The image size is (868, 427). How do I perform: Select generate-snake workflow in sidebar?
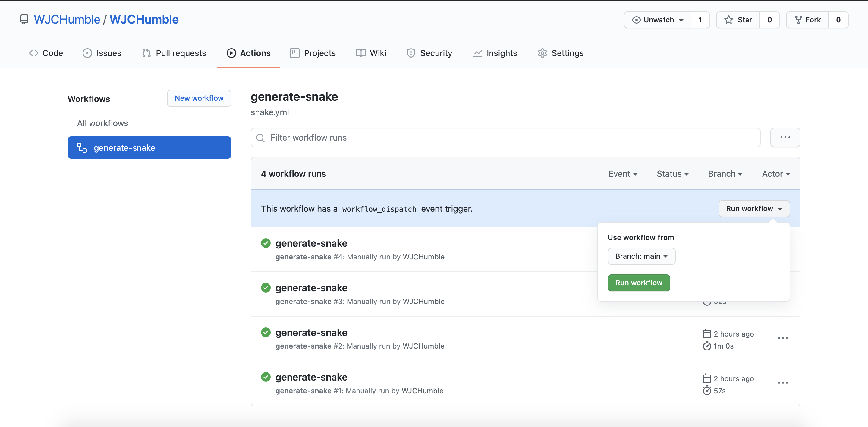[x=149, y=148]
